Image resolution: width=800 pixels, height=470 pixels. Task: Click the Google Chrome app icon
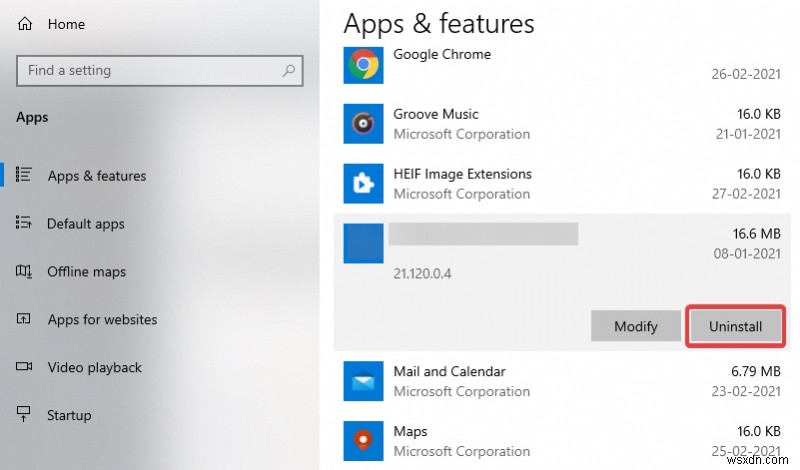pos(362,65)
